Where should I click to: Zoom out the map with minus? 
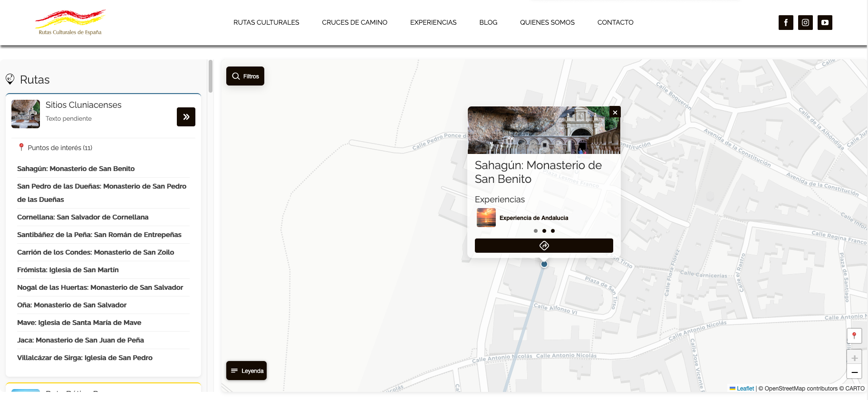854,372
